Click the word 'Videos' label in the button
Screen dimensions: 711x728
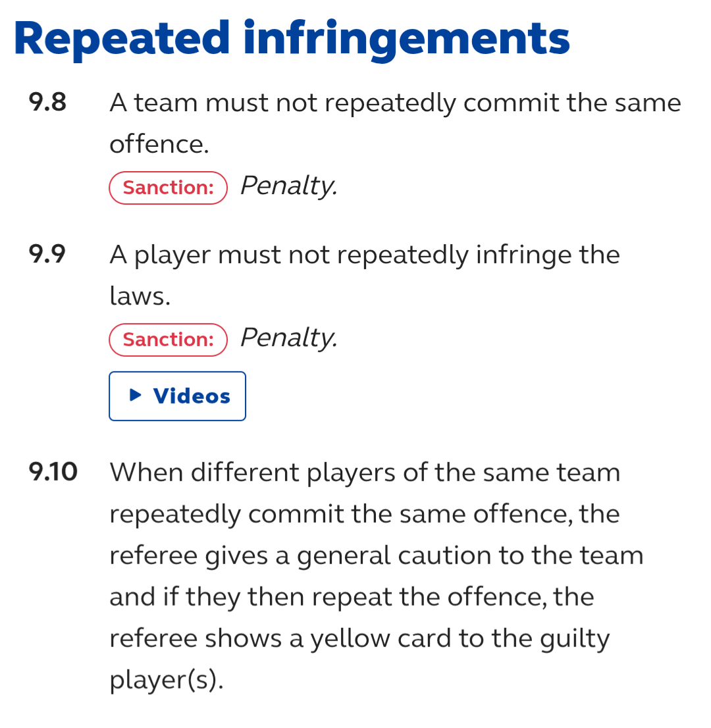click(192, 396)
